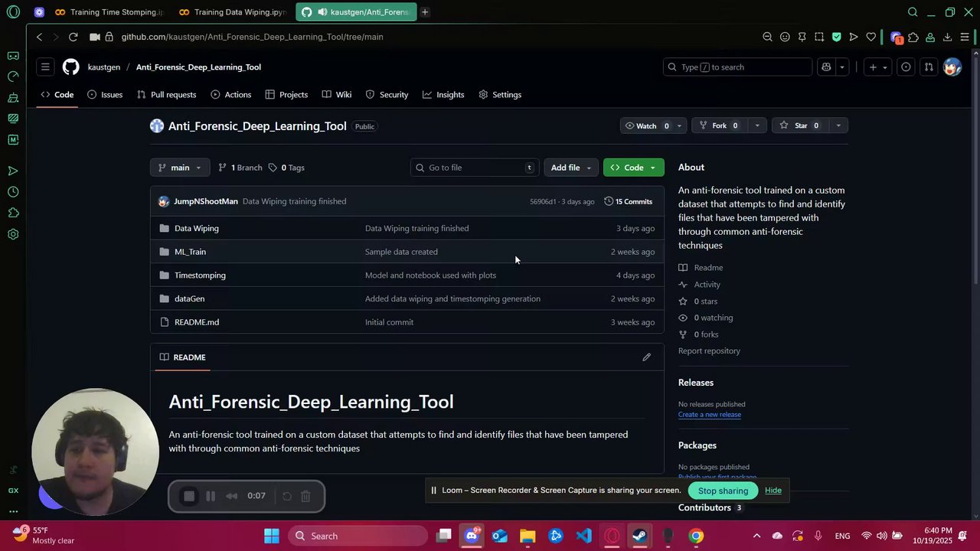
Task: Open the browser Easy setup sliders icon
Action: (965, 37)
